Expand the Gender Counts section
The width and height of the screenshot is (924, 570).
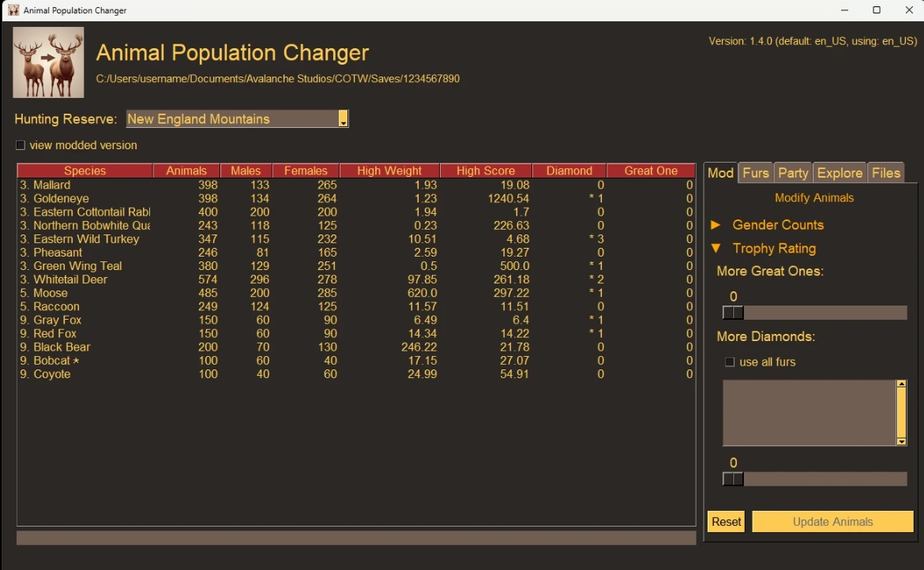(x=716, y=225)
